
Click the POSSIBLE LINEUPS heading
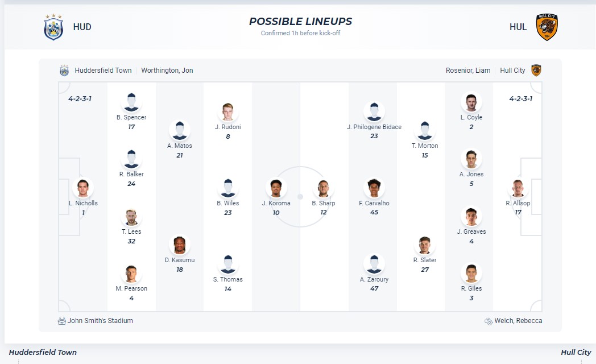[x=300, y=22]
